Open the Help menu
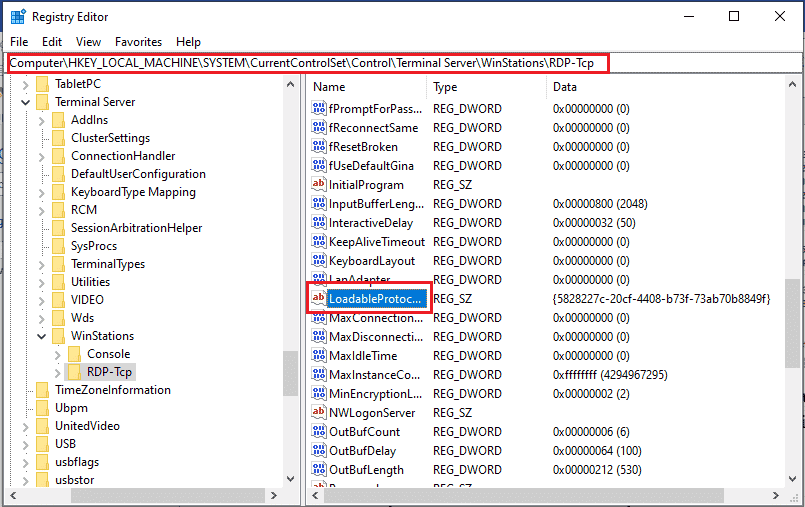The image size is (805, 507). pos(188,42)
